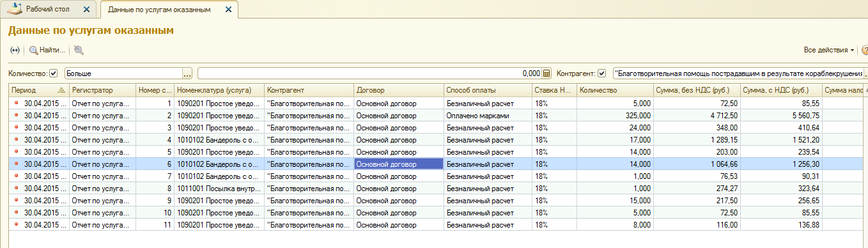Click the quantity value field showing 0,000
This screenshot has width=868, height=248.
[x=369, y=74]
